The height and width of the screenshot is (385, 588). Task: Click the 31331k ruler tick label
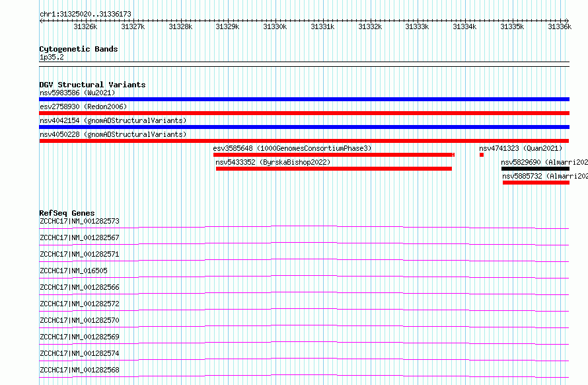322,26
